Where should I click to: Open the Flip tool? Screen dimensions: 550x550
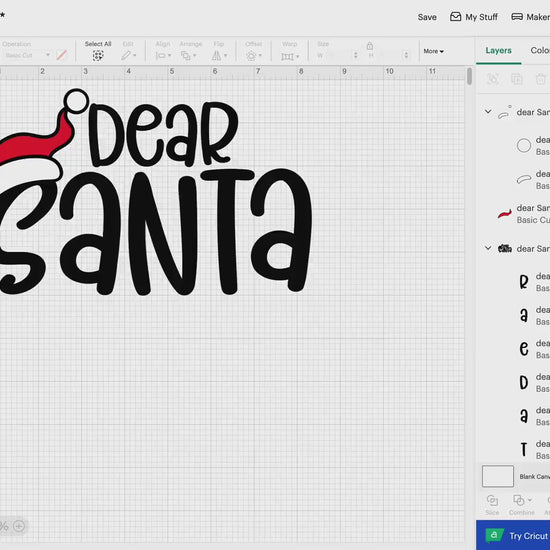click(219, 55)
